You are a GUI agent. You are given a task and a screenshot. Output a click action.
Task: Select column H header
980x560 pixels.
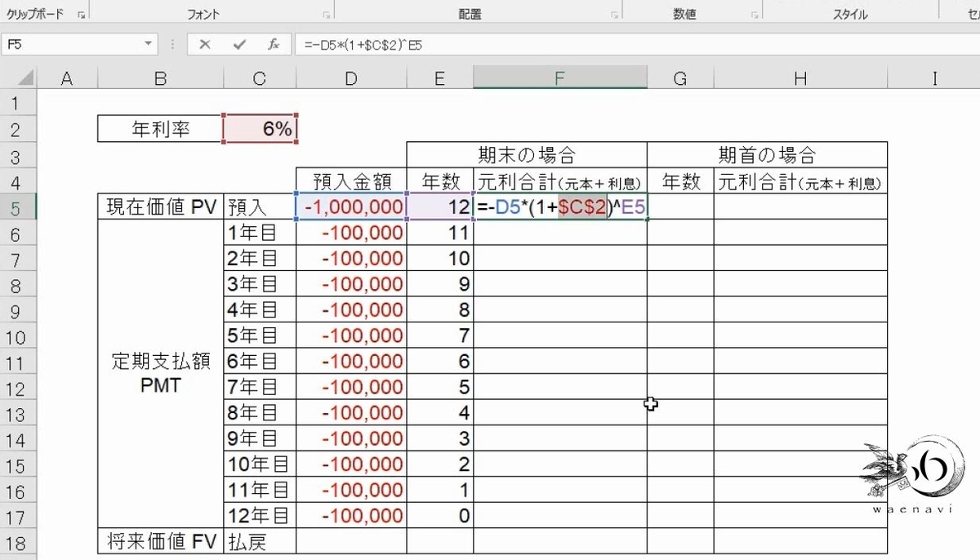tap(800, 78)
